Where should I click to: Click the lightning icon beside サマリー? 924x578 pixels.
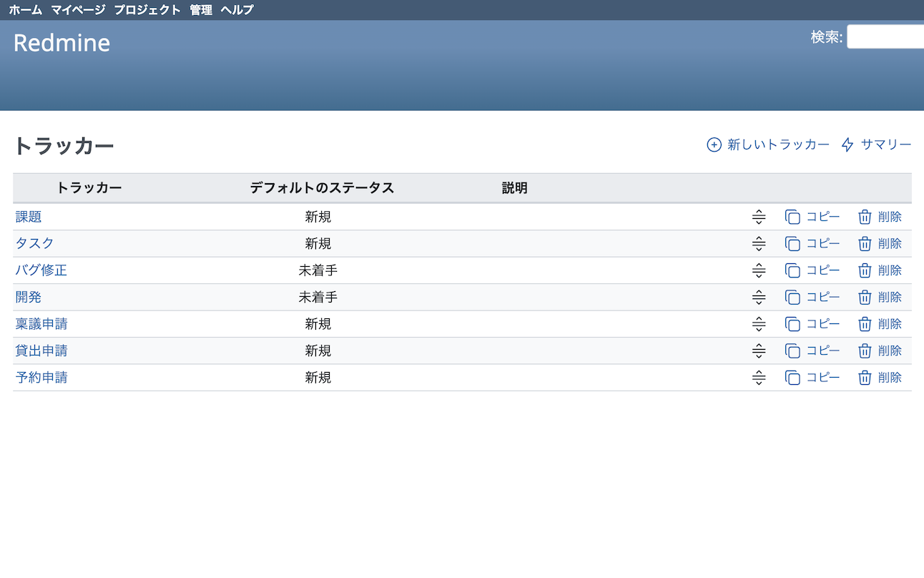[x=847, y=145]
